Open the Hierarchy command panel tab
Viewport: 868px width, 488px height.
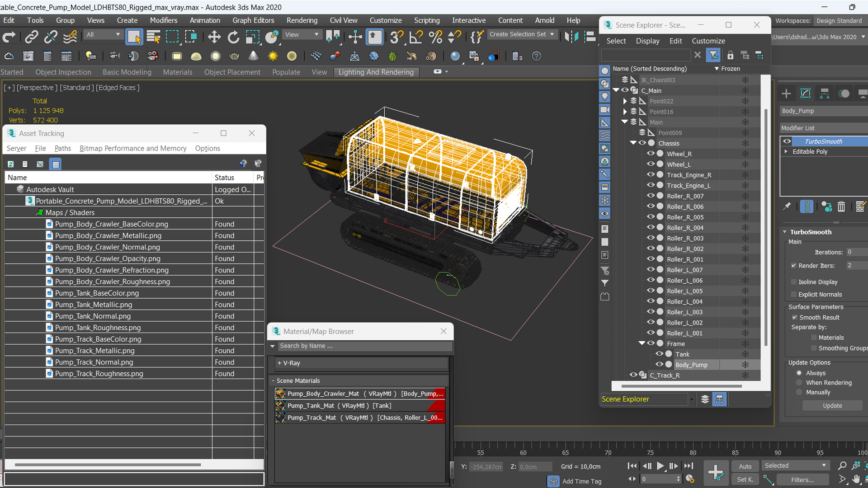[x=825, y=94]
